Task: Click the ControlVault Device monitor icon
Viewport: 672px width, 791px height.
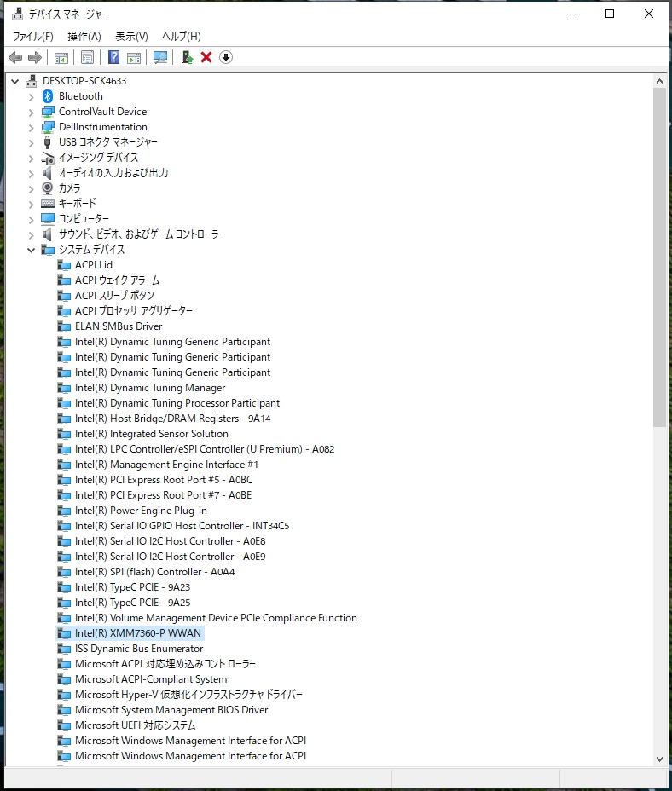Action: 48,112
